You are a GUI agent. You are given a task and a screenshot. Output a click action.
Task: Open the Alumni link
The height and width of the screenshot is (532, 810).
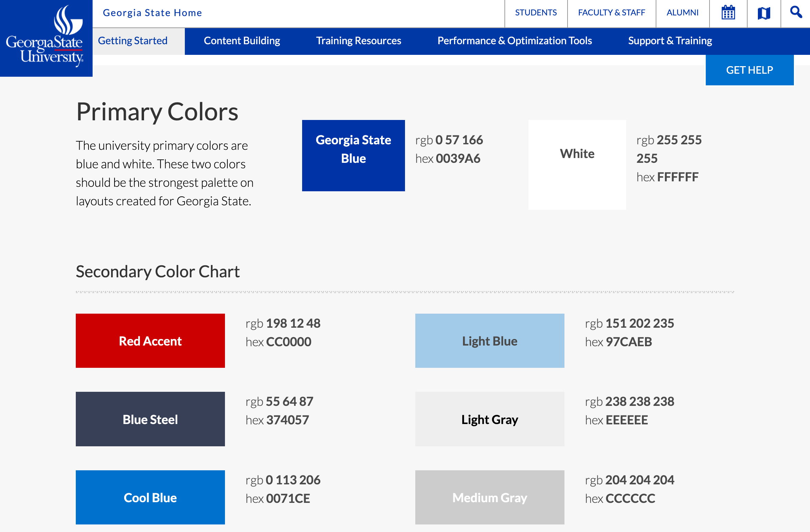[x=682, y=13]
